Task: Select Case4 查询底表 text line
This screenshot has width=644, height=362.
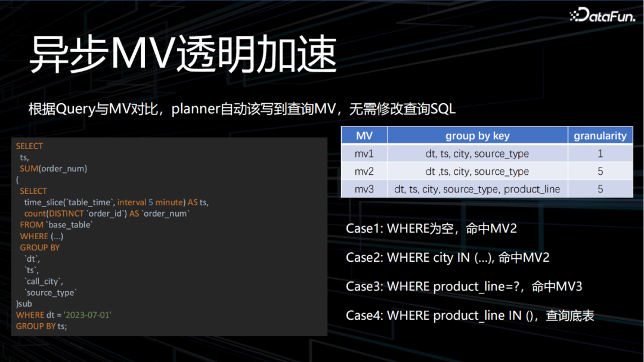Action: point(470,315)
